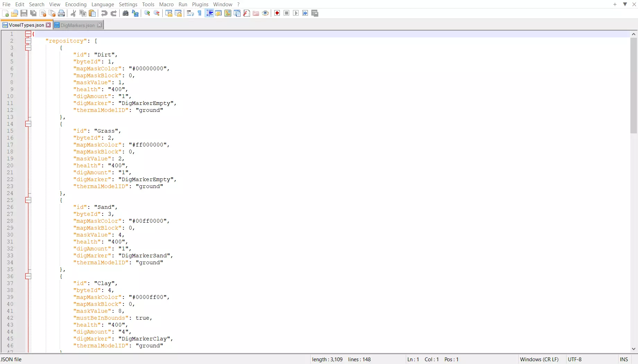
Task: Play back the recorded macro
Action: pos(296,13)
